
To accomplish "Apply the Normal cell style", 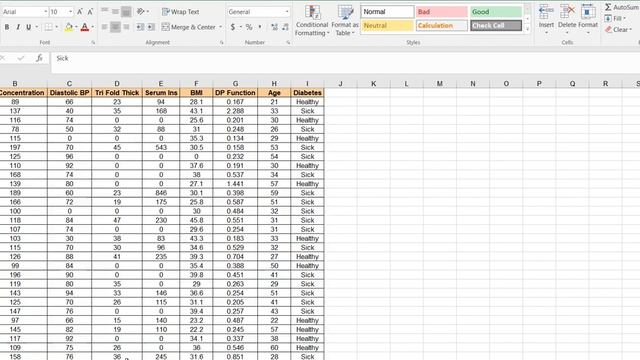I will 387,12.
